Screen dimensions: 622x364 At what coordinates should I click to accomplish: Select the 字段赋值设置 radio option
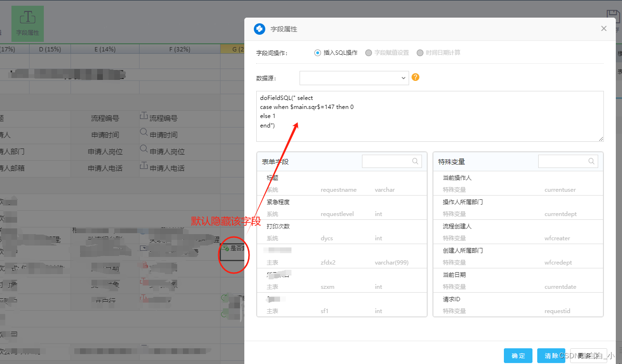pyautogui.click(x=369, y=52)
